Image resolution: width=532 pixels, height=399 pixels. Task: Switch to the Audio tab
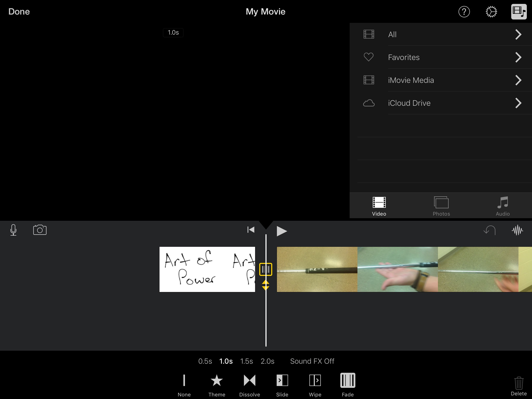[503, 207]
